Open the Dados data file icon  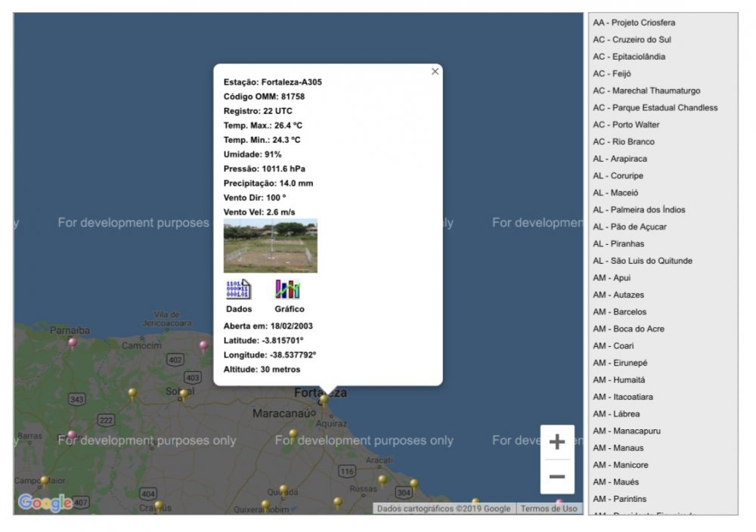tap(238, 289)
